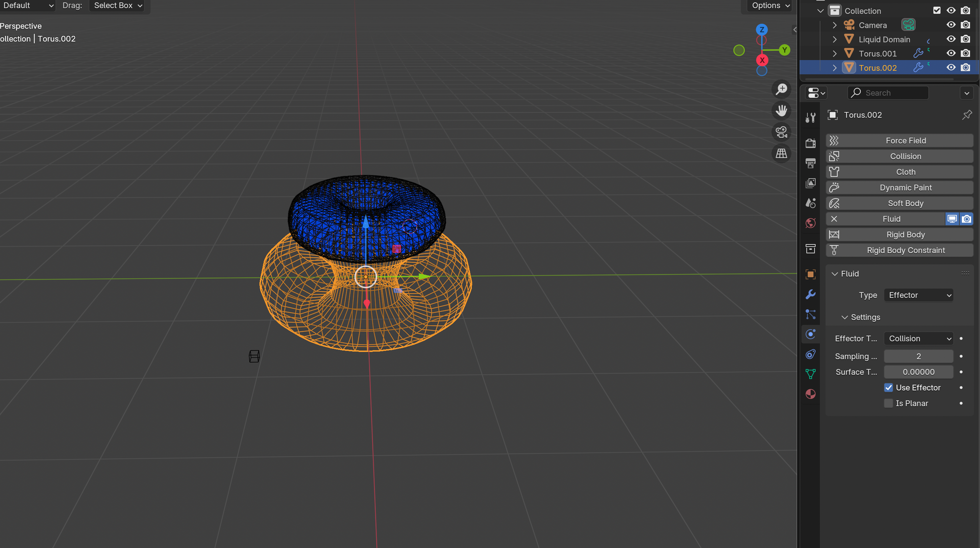
Task: Collapse the Collection tree in outliner
Action: tap(821, 10)
